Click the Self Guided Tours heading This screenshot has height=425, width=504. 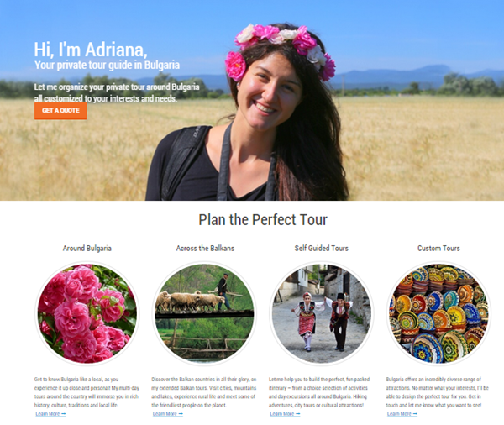[x=322, y=248]
